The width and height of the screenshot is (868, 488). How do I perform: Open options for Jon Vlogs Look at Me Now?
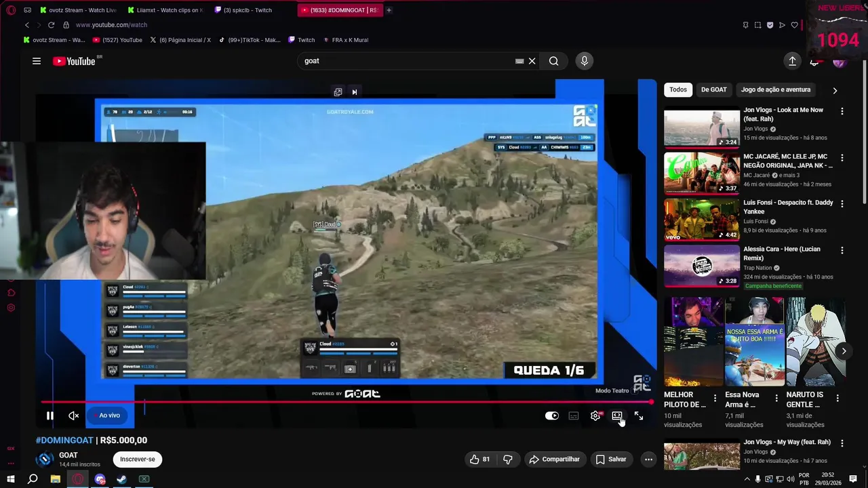(842, 111)
